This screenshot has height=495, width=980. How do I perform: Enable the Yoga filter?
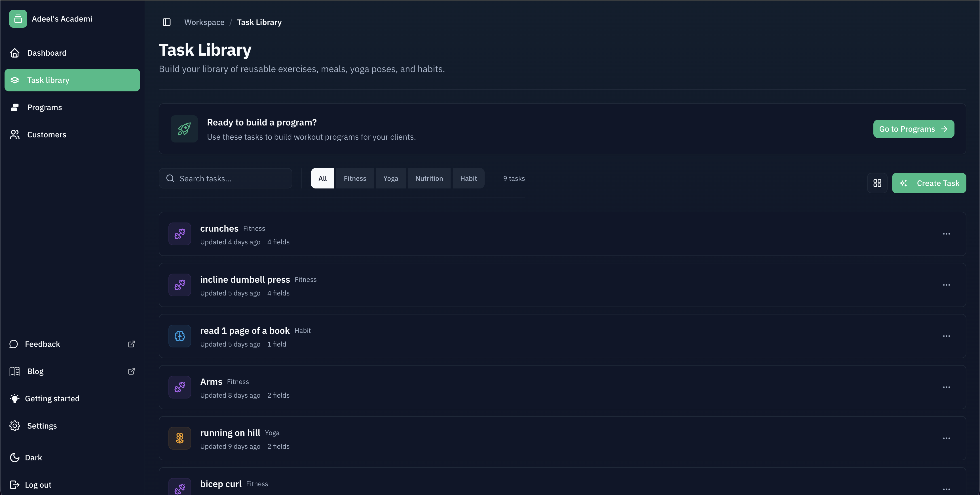tap(390, 178)
